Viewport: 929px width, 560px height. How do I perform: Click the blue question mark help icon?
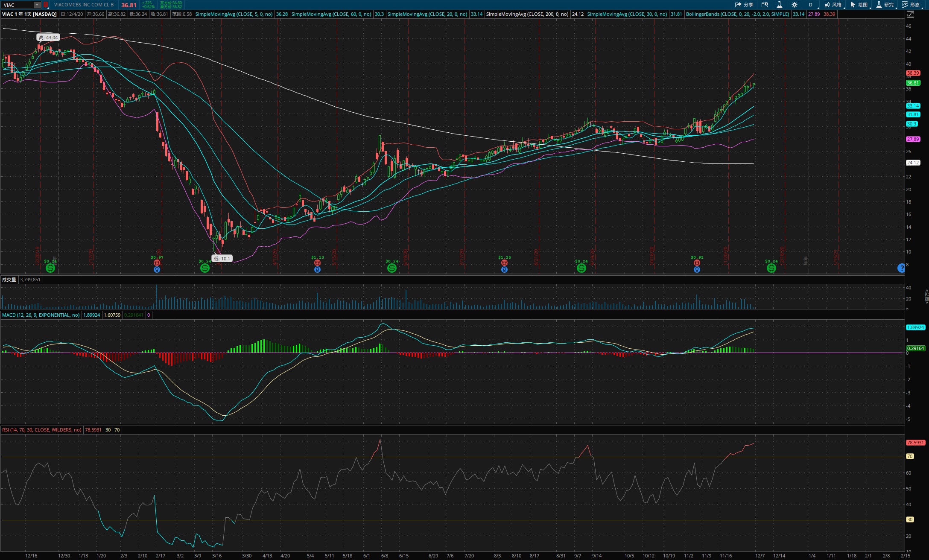click(x=901, y=268)
